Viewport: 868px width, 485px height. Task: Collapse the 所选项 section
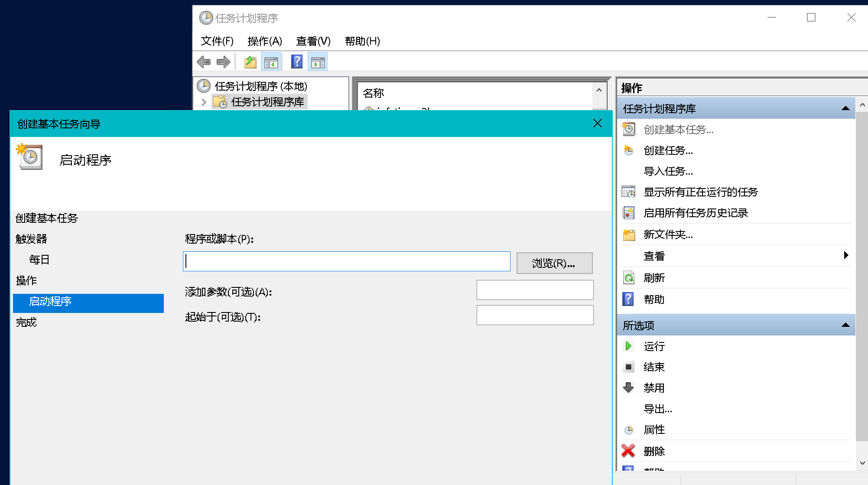[846, 325]
